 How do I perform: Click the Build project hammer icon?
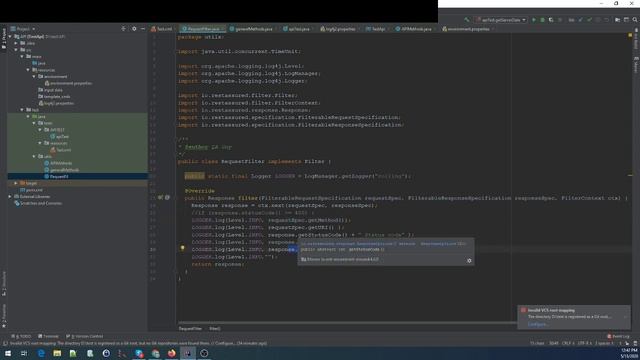click(x=467, y=20)
